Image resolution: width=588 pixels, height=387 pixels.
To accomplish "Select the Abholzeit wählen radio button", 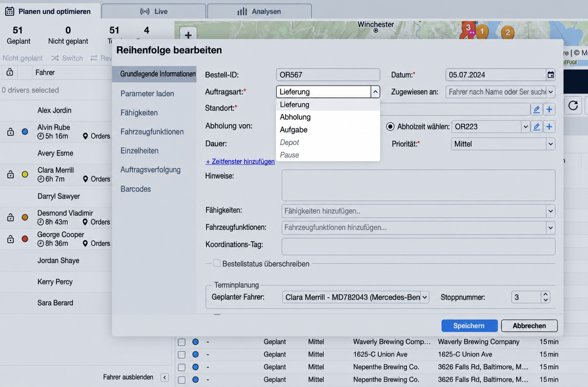I will click(x=390, y=127).
